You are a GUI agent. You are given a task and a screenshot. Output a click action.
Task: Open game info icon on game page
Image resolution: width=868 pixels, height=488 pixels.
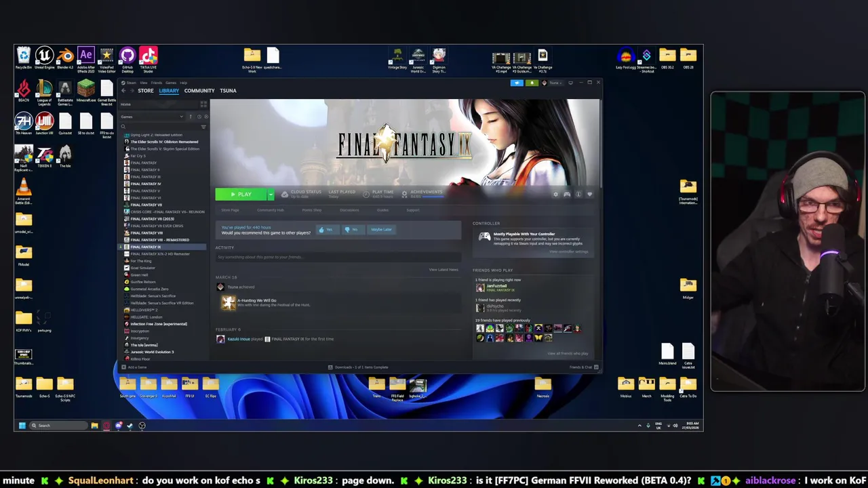[x=578, y=195]
